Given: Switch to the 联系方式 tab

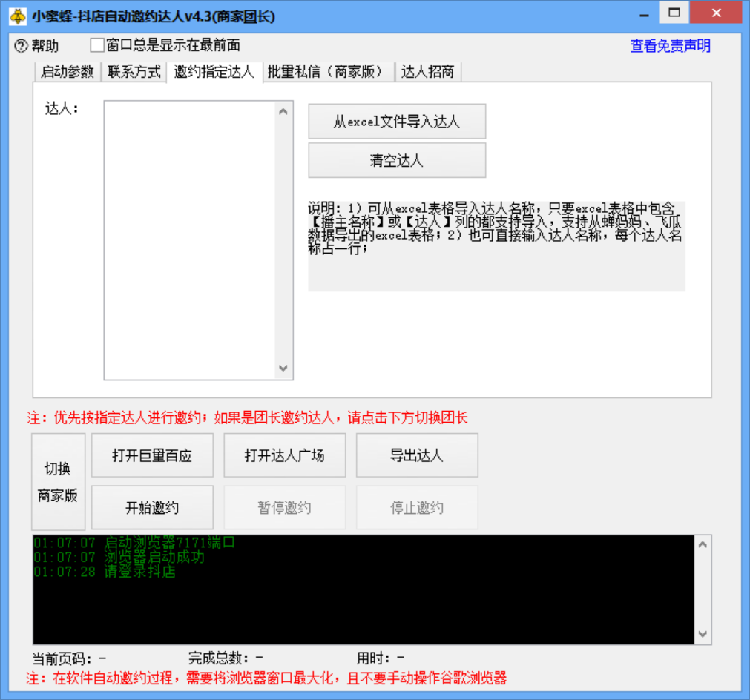Looking at the screenshot, I should [x=134, y=73].
